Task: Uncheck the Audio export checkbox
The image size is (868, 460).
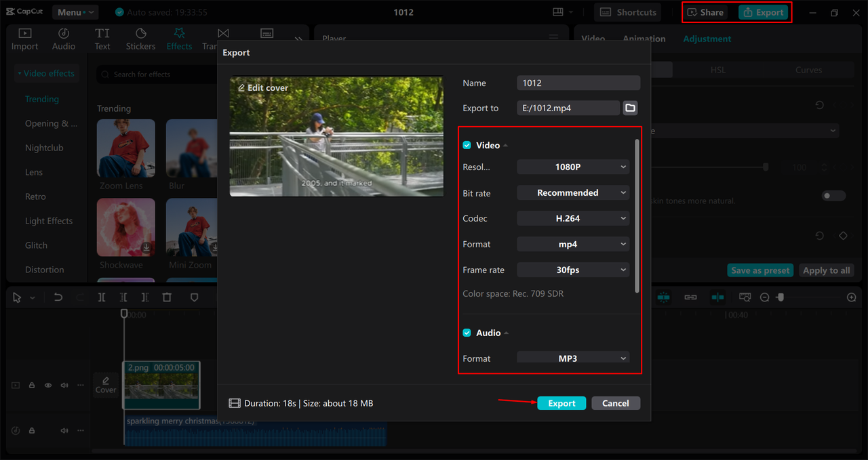Action: tap(467, 333)
